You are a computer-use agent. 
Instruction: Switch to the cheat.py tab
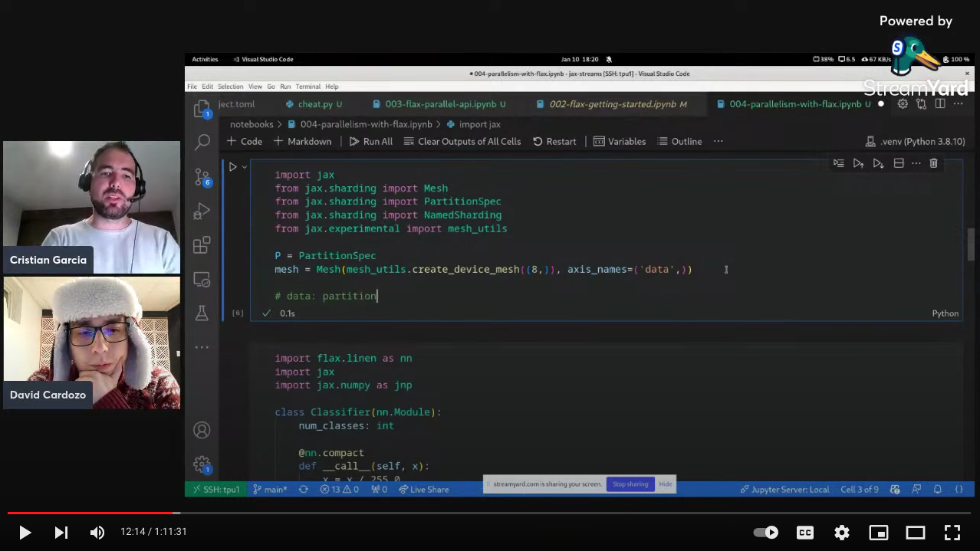click(x=313, y=104)
